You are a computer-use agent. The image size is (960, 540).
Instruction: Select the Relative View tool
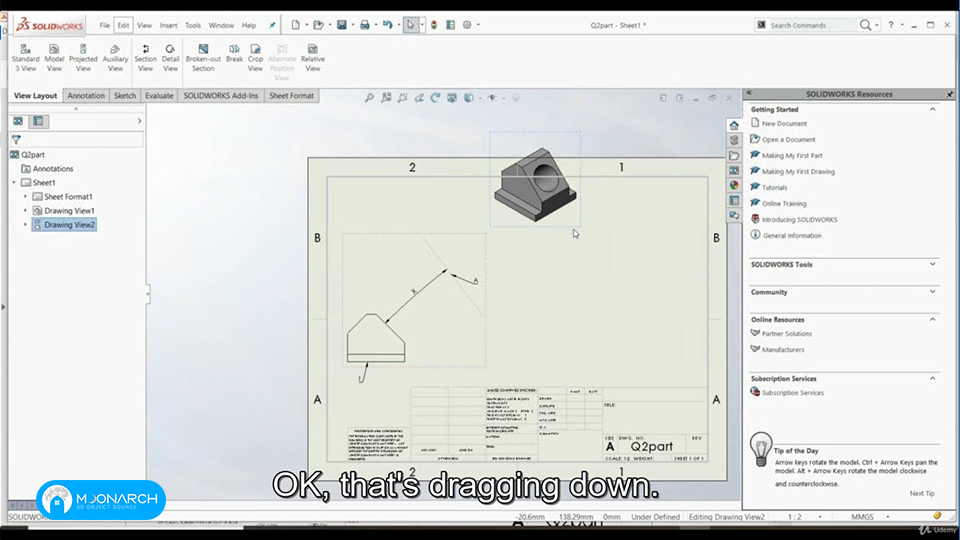[313, 58]
